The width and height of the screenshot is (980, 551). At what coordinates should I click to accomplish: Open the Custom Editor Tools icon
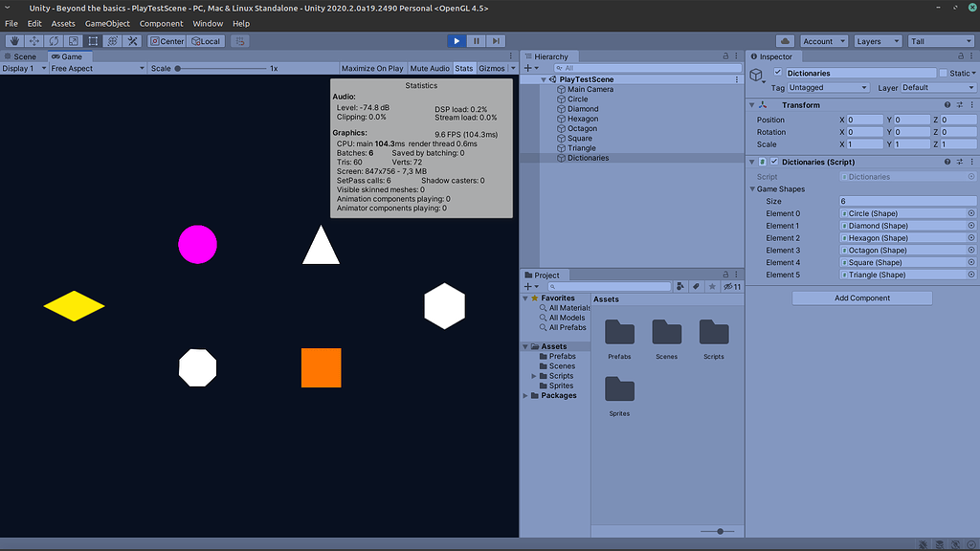(x=132, y=40)
